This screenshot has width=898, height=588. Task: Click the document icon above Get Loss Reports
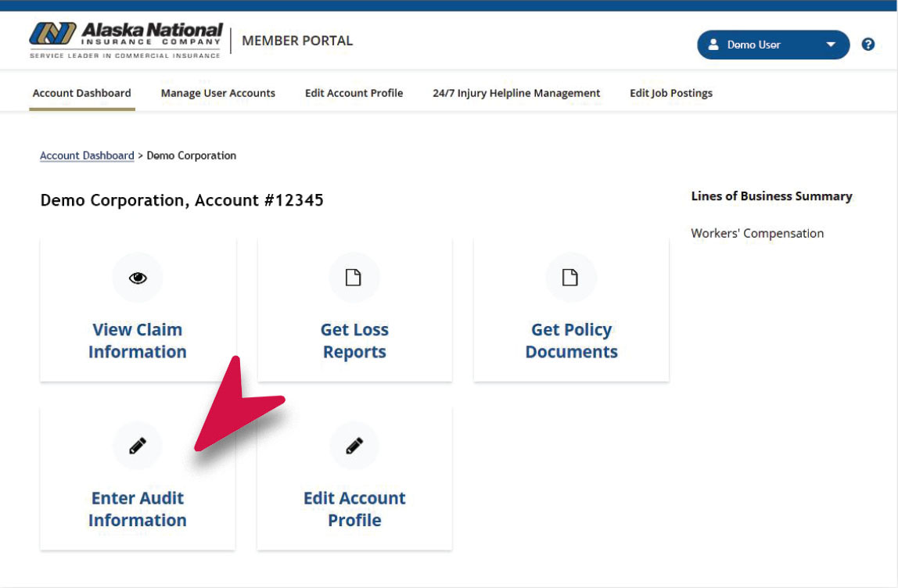pos(354,278)
